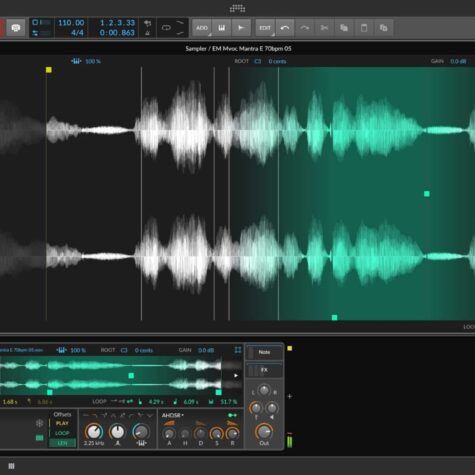Image resolution: width=475 pixels, height=475 pixels.
Task: Toggle green button below freeze icon
Action: coord(39,438)
